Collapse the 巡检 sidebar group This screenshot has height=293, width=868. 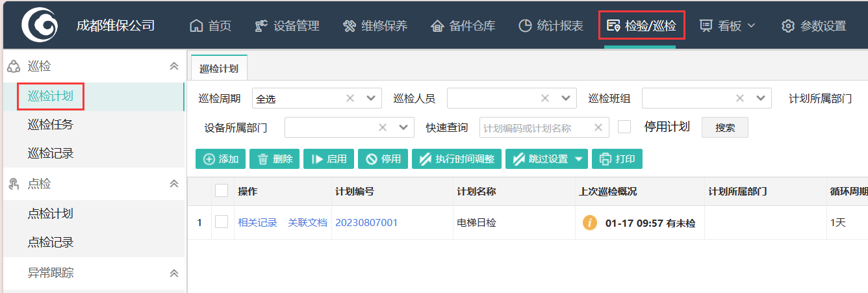(x=174, y=66)
